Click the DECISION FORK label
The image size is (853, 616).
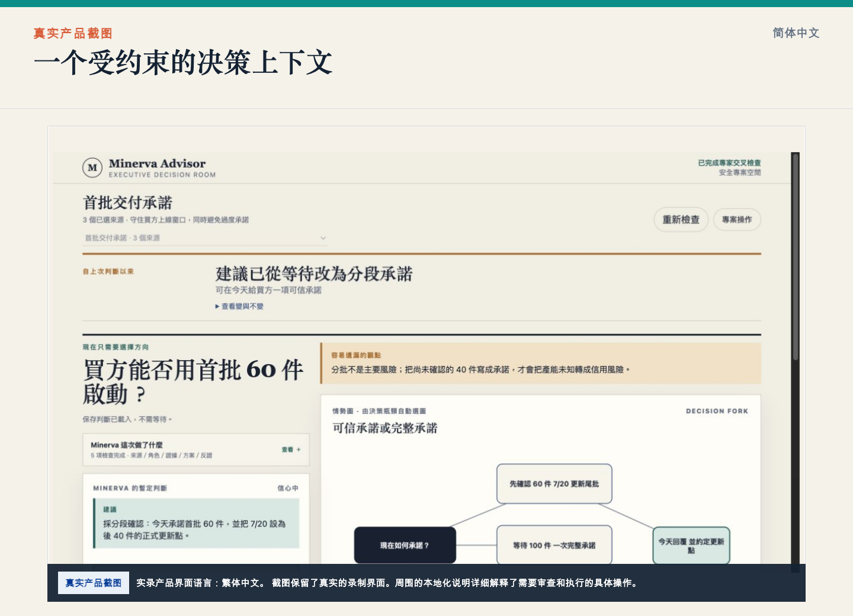click(x=717, y=411)
